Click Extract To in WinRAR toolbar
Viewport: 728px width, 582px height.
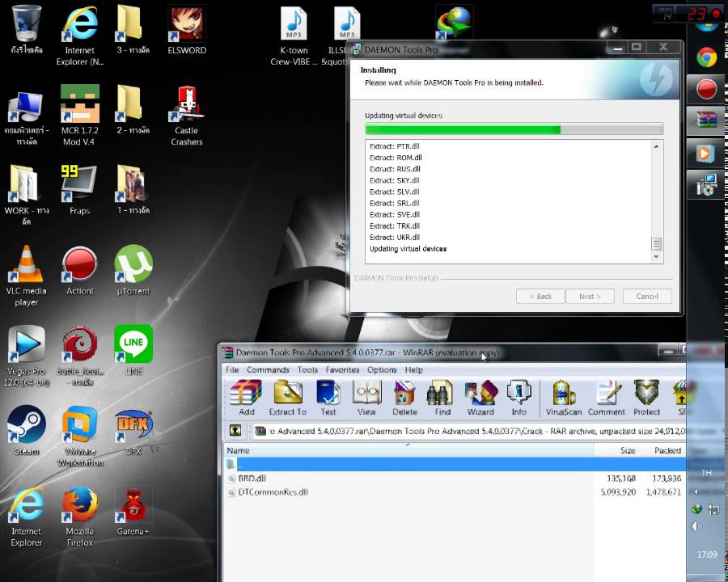pos(287,398)
